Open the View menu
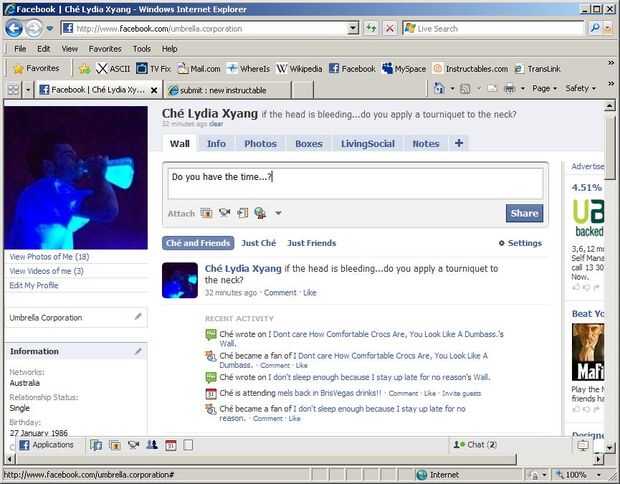The height and width of the screenshot is (484, 620). click(x=70, y=49)
